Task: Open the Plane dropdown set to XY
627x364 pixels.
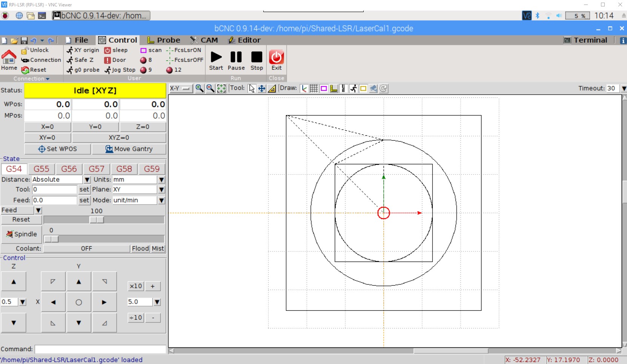Action: pos(161,190)
